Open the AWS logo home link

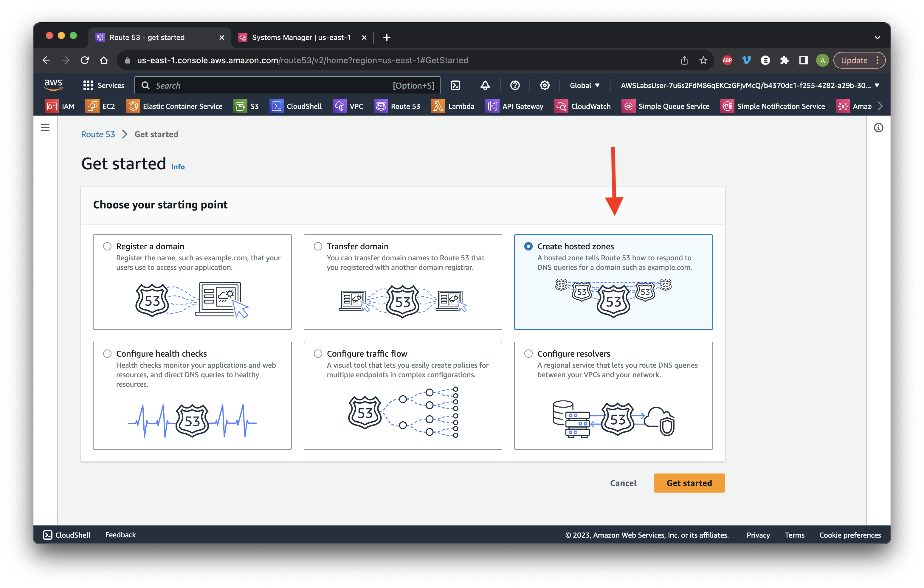pos(53,85)
